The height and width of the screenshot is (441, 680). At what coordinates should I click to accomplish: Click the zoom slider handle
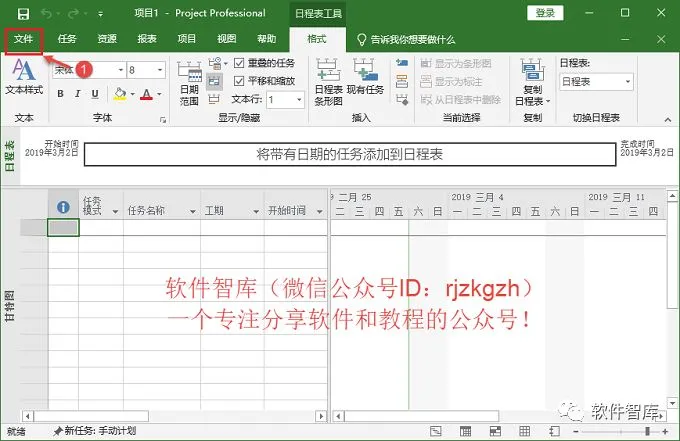point(647,431)
